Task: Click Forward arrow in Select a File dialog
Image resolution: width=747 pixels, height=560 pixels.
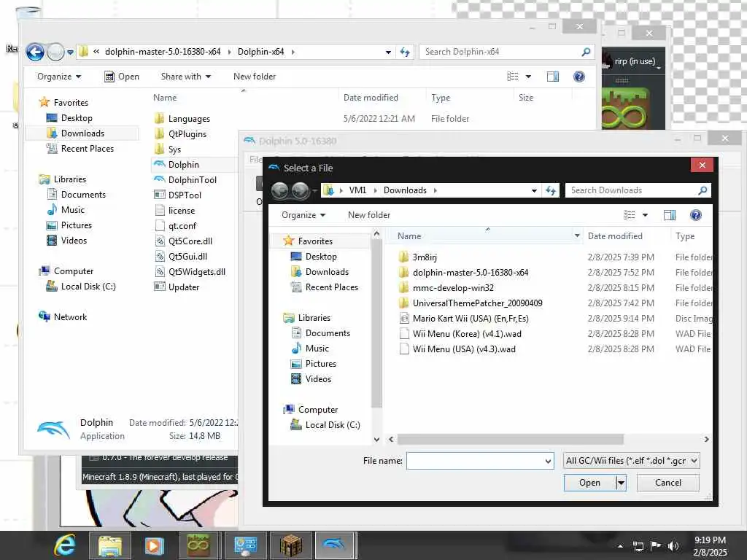Action: click(x=300, y=191)
